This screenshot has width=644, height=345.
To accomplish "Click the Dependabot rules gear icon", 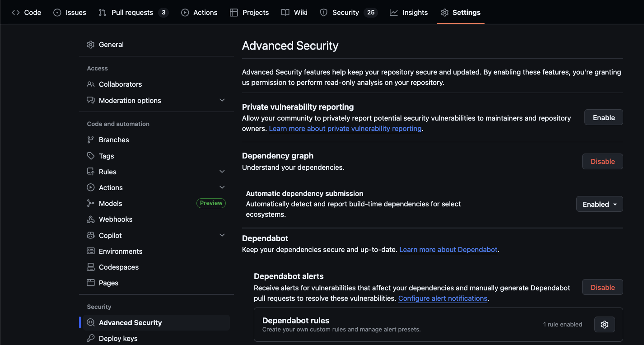I will [604, 324].
